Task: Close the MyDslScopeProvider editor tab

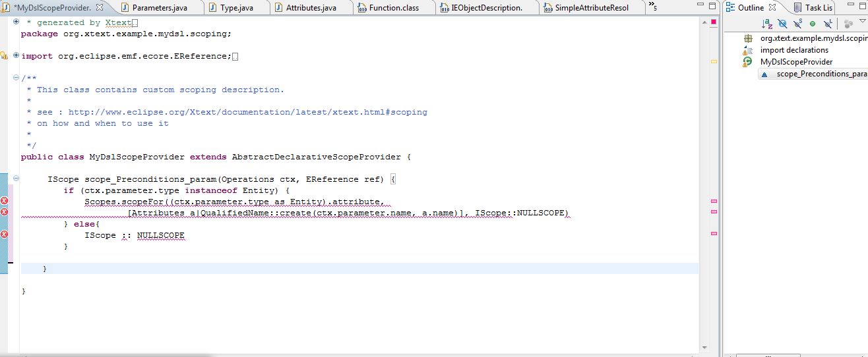Action: tap(100, 7)
